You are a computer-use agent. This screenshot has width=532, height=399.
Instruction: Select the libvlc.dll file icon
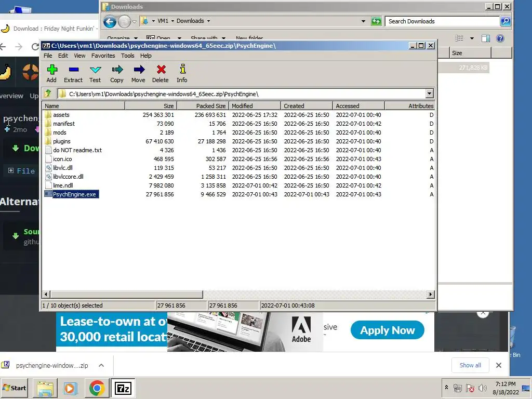pyautogui.click(x=48, y=168)
